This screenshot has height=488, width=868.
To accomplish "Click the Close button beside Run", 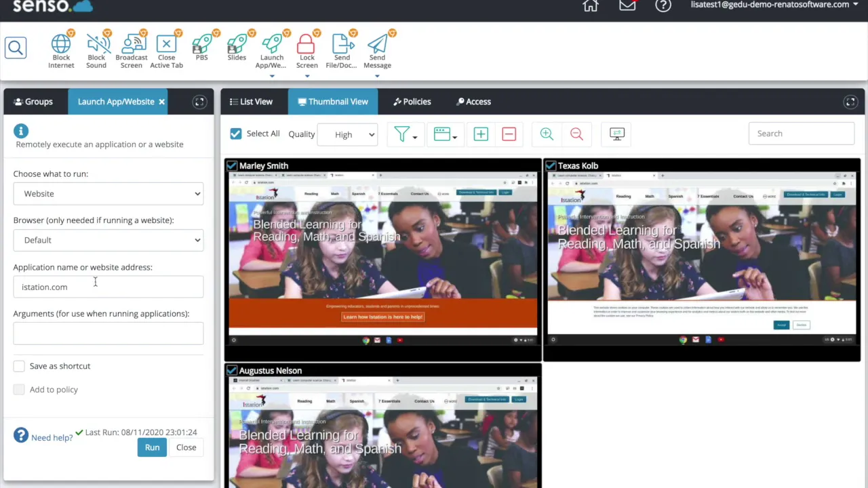I will tap(186, 447).
